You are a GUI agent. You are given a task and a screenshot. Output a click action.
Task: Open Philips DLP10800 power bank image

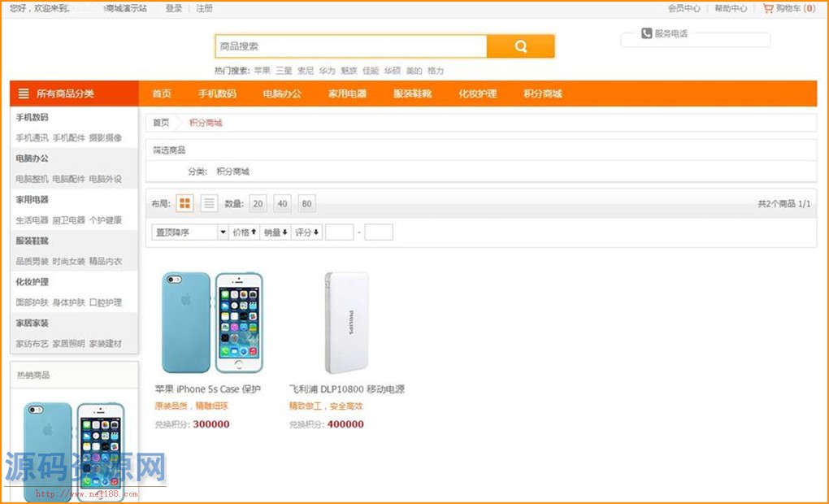(x=347, y=323)
